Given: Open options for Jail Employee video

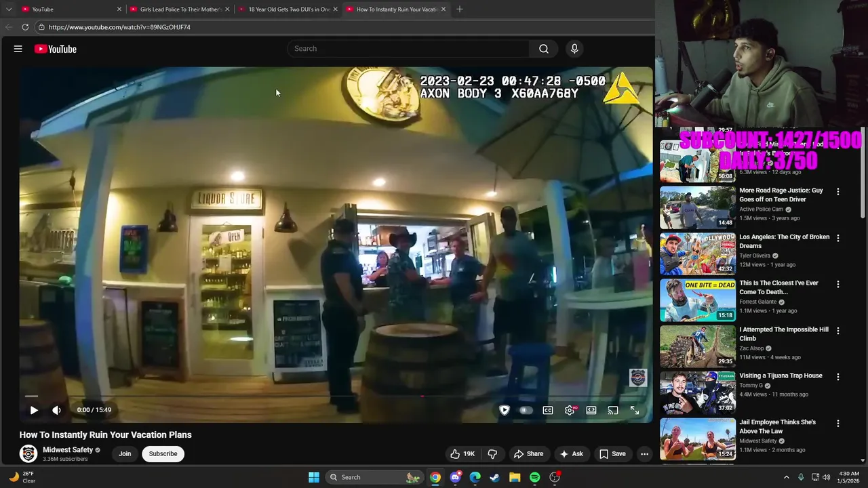Looking at the screenshot, I should tap(838, 423).
